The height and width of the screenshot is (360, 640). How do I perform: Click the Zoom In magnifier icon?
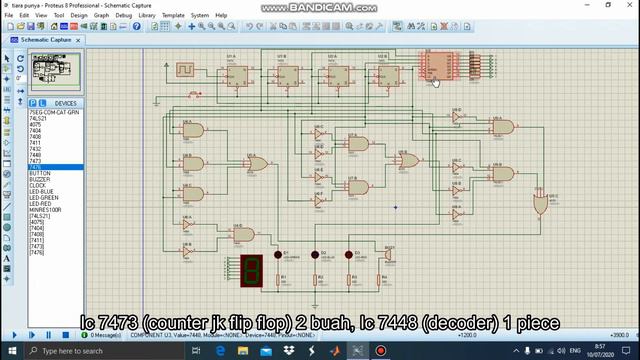(x=202, y=27)
